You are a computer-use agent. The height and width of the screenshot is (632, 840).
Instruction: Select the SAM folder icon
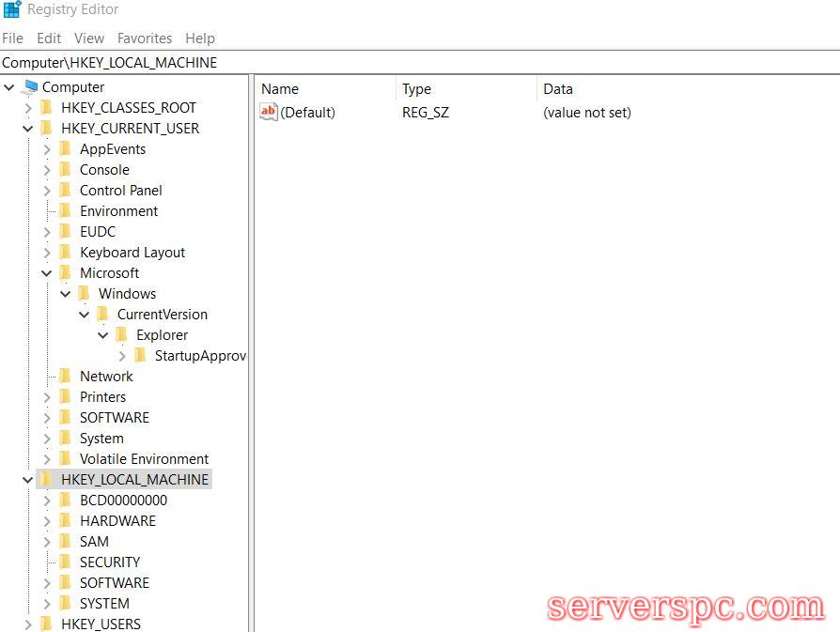coord(65,542)
